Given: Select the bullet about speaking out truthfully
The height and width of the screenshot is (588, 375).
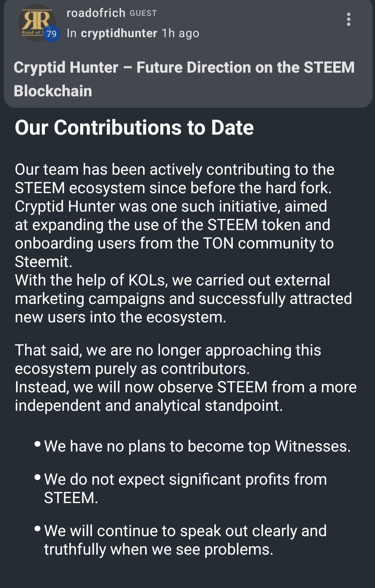Looking at the screenshot, I should [x=185, y=540].
